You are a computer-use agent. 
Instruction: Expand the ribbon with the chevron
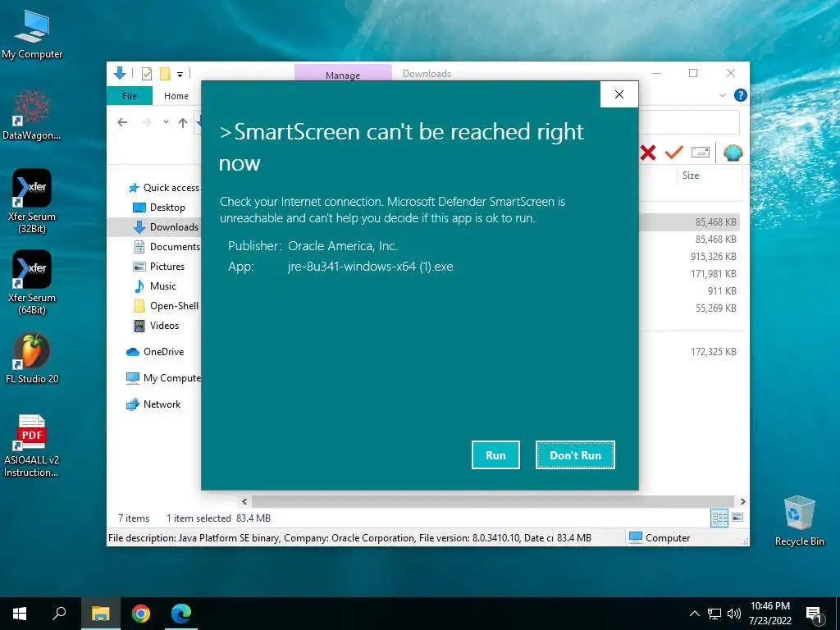tap(722, 95)
